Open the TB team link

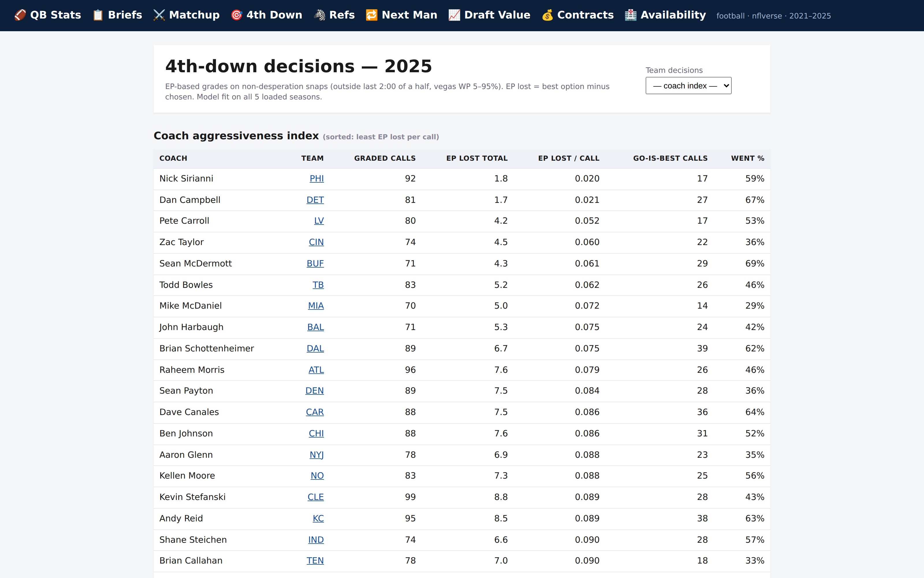(x=318, y=285)
